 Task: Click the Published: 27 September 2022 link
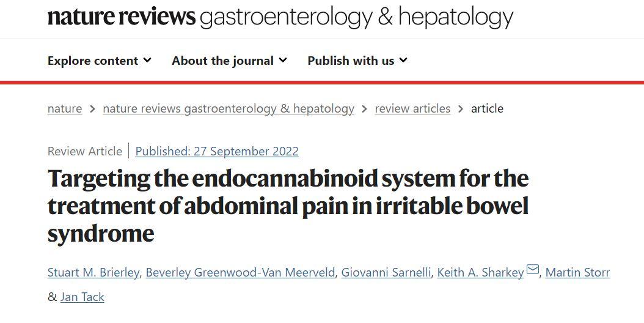217,151
